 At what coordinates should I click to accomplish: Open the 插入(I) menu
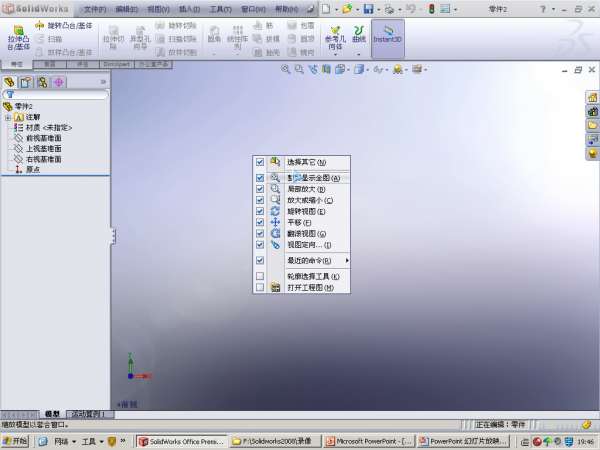[189, 9]
